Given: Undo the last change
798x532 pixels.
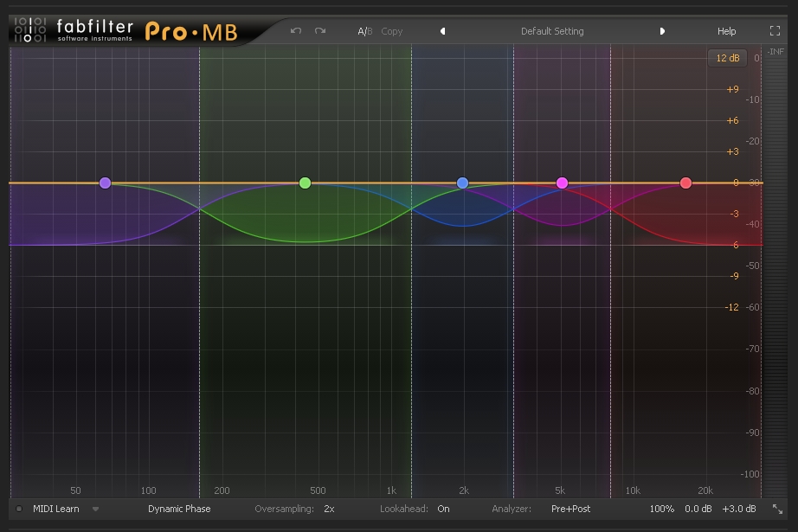Looking at the screenshot, I should pos(296,31).
